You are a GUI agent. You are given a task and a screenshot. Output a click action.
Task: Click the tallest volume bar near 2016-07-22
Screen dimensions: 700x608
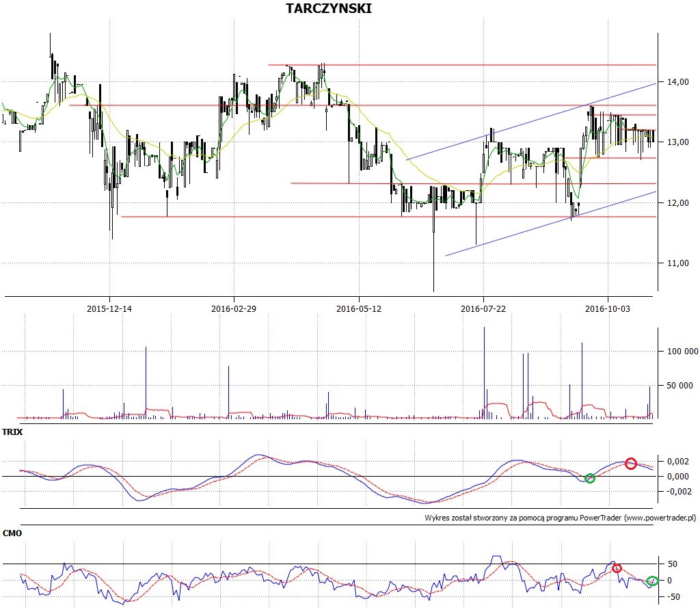coord(485,373)
